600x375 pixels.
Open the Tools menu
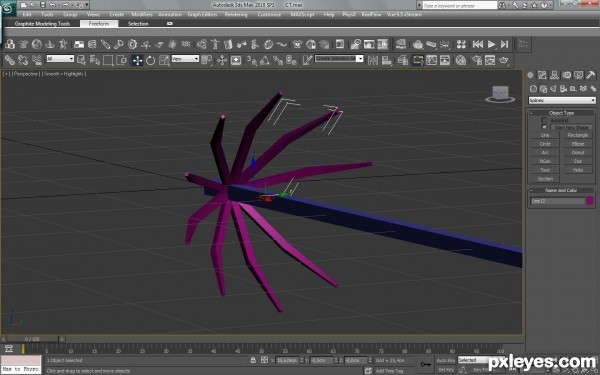pyautogui.click(x=47, y=15)
